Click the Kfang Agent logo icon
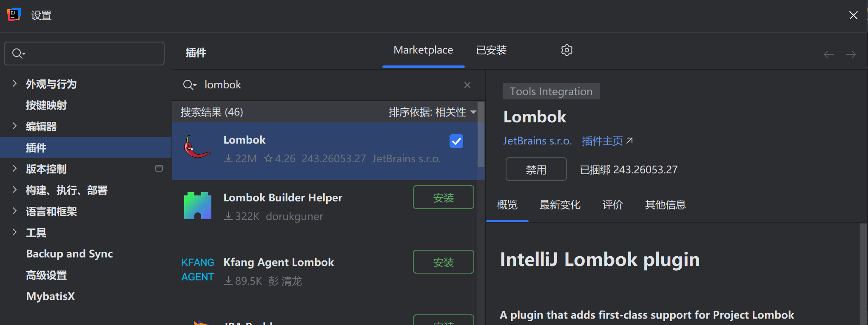Viewport: 868px width, 325px height. click(x=197, y=270)
